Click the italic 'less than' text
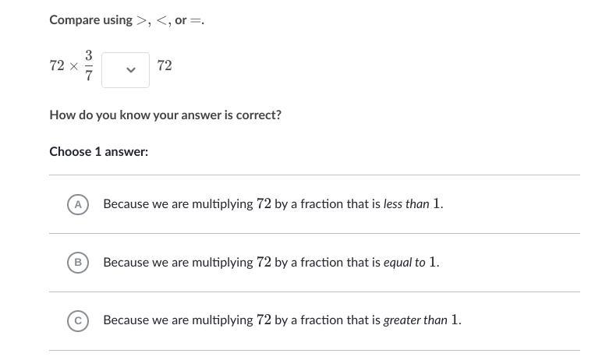 (x=406, y=204)
